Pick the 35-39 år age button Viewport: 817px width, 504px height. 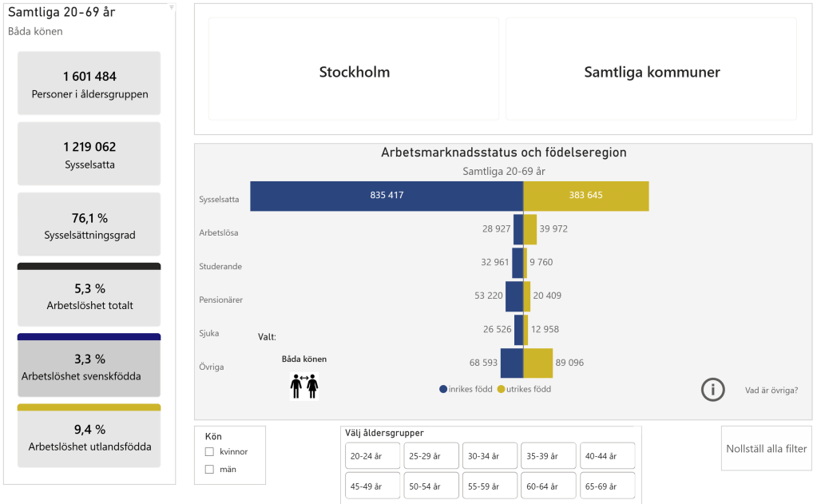[x=548, y=456]
